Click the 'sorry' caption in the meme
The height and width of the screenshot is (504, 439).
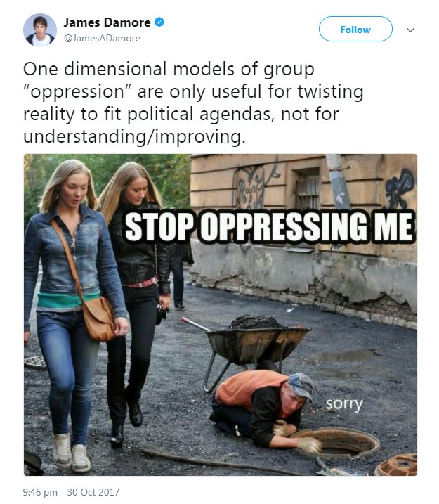coord(344,403)
